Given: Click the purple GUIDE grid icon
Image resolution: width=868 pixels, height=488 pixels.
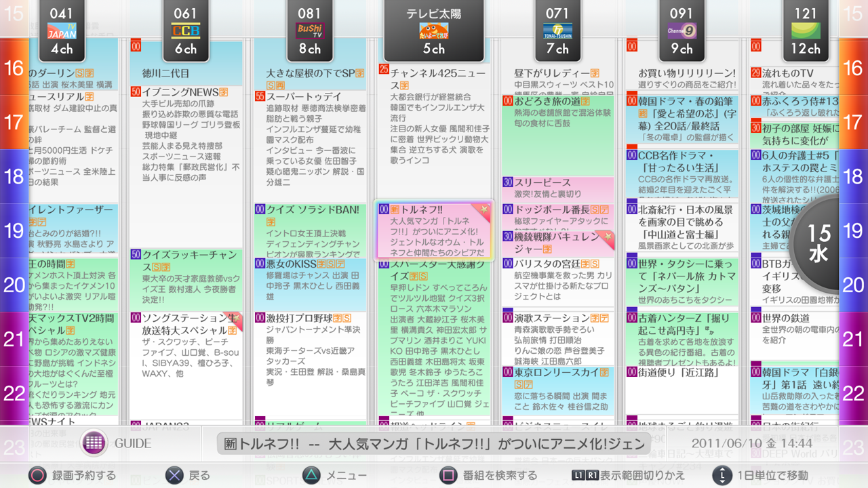Looking at the screenshot, I should (x=94, y=443).
